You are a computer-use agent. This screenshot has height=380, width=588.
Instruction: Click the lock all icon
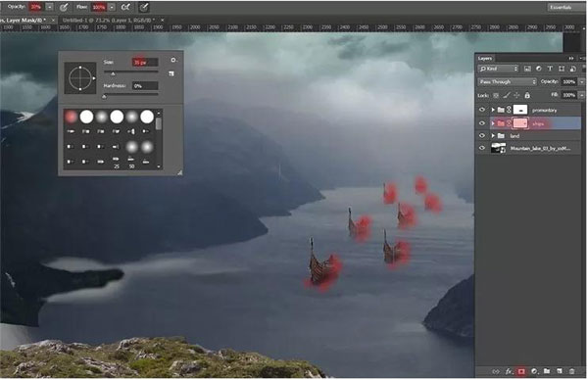(527, 95)
